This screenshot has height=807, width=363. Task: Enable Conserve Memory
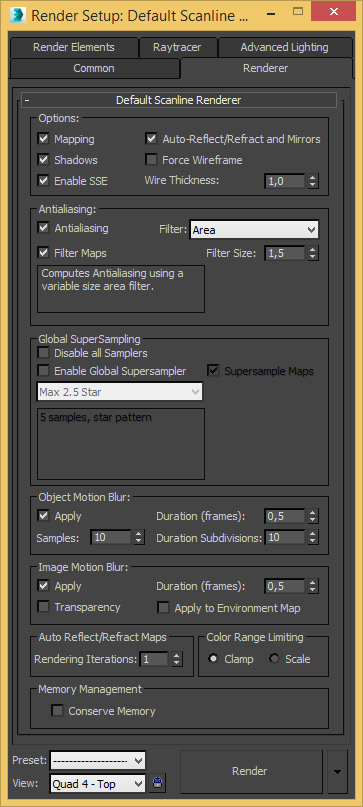(57, 711)
